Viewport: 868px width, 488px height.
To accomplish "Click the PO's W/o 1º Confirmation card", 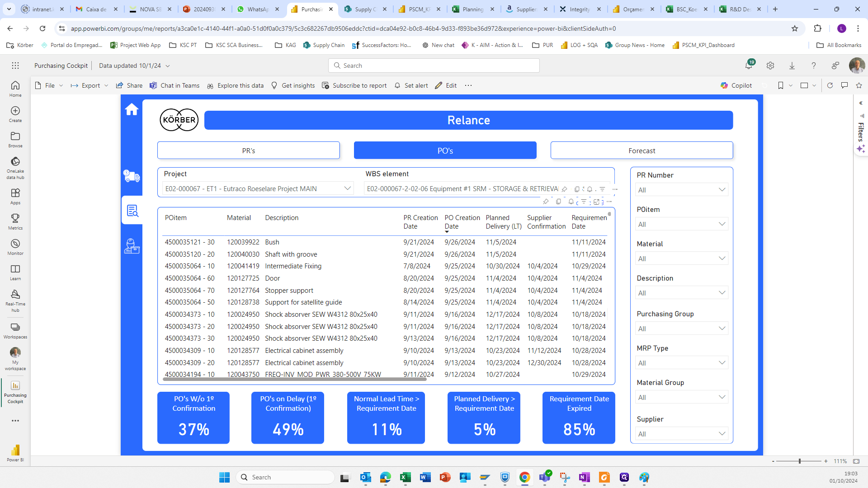I will pyautogui.click(x=193, y=418).
